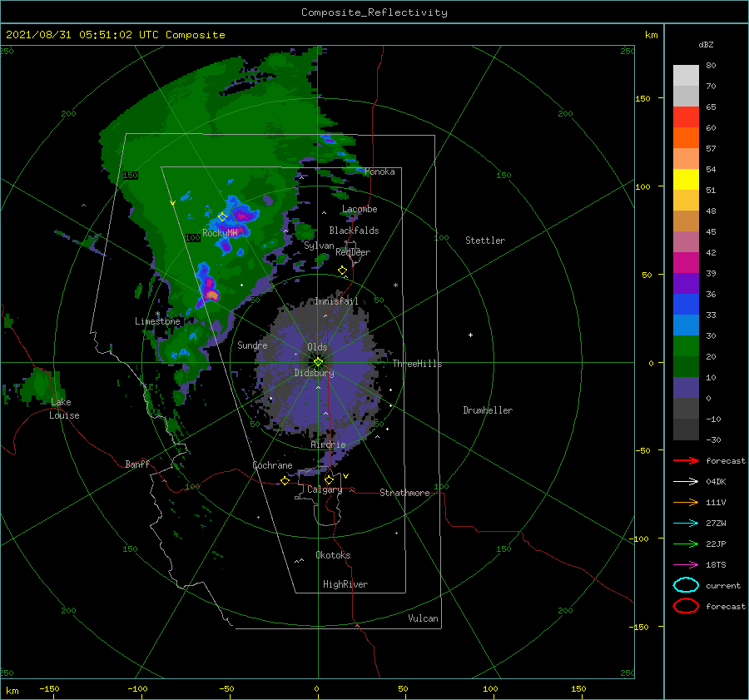749x700 pixels.
Task: Click the yellow diamond marker beside RockyMH
Action: [x=222, y=217]
